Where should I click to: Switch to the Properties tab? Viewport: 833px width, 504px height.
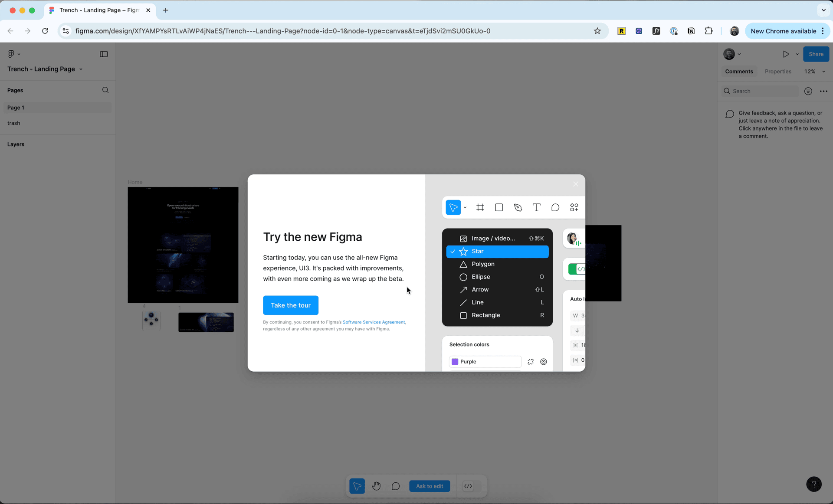778,72
